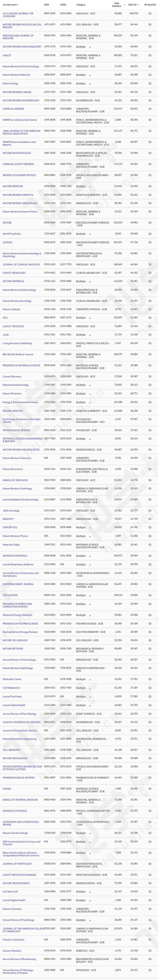Expand Multiple categories for Nature Reviews Drug Discovery
158x980 pixels.
pyautogui.click(x=90, y=47)
